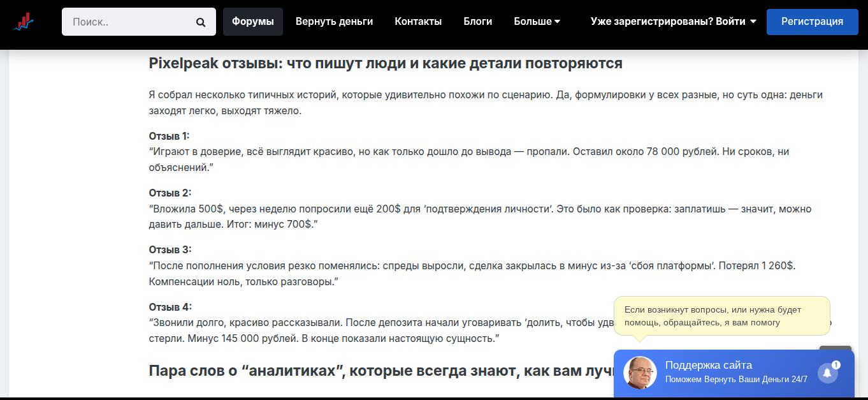The height and width of the screenshot is (400, 868).
Task: Click the Pixelpeak отзывы heading
Action: pos(385,64)
